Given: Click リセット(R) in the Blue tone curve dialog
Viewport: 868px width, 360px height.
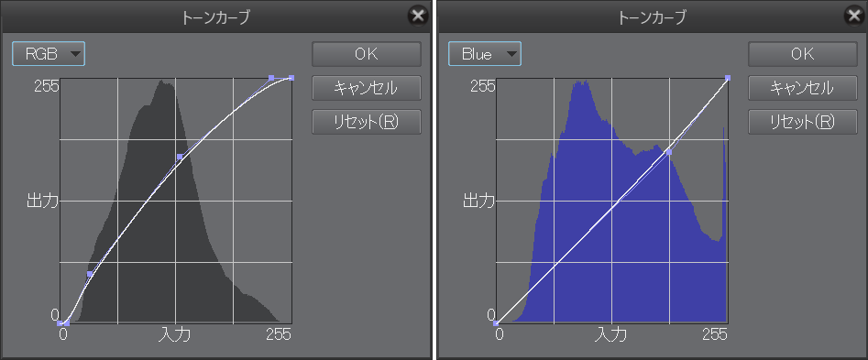Looking at the screenshot, I should point(803,122).
